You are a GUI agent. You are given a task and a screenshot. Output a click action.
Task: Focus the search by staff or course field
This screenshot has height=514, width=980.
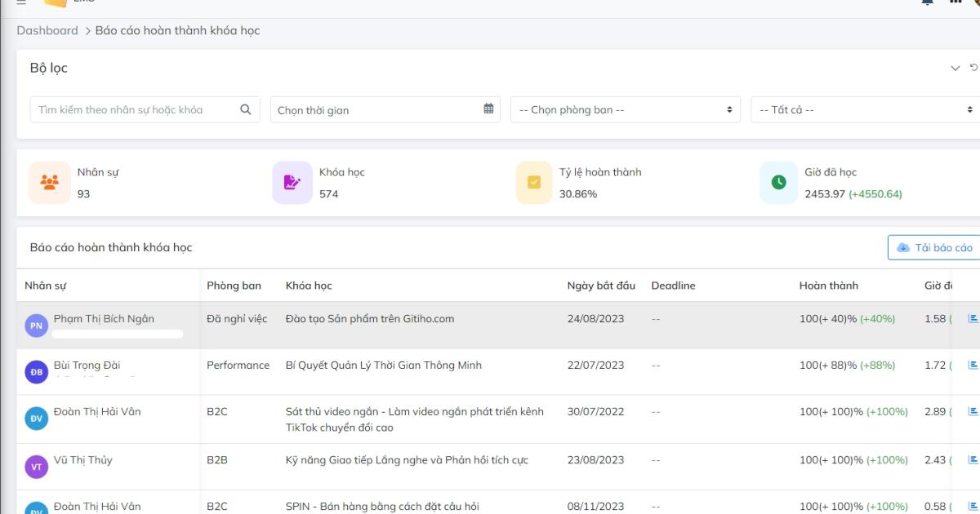pos(135,109)
